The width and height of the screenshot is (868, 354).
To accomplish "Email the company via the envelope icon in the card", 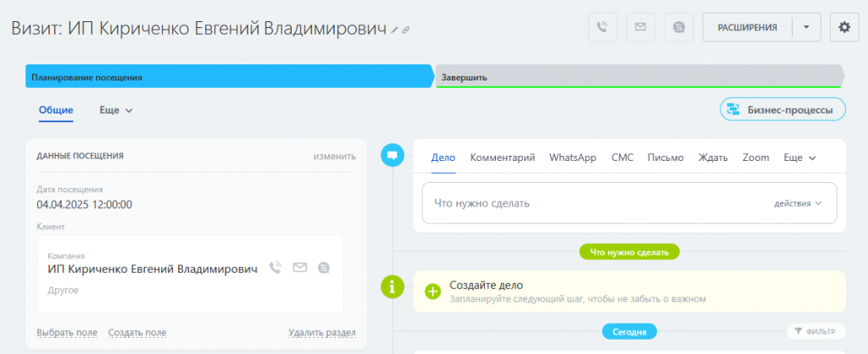I will click(x=299, y=268).
